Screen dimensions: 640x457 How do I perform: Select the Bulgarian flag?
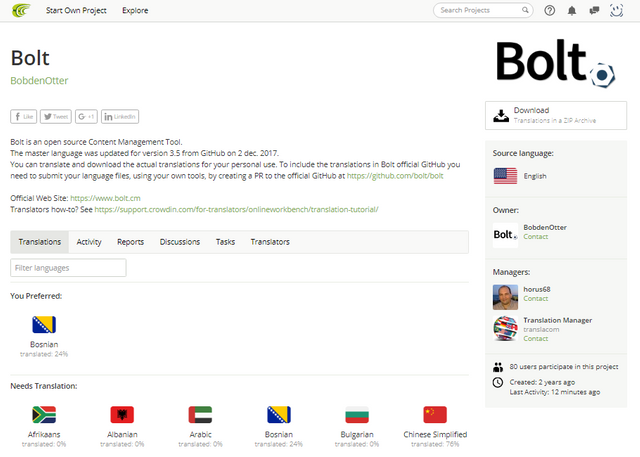pyautogui.click(x=357, y=415)
